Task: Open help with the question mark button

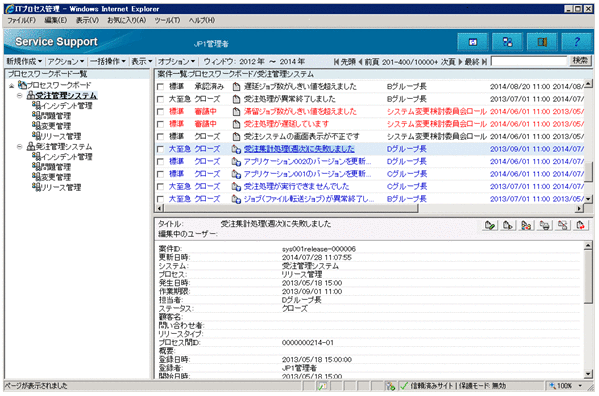Action: coord(576,42)
